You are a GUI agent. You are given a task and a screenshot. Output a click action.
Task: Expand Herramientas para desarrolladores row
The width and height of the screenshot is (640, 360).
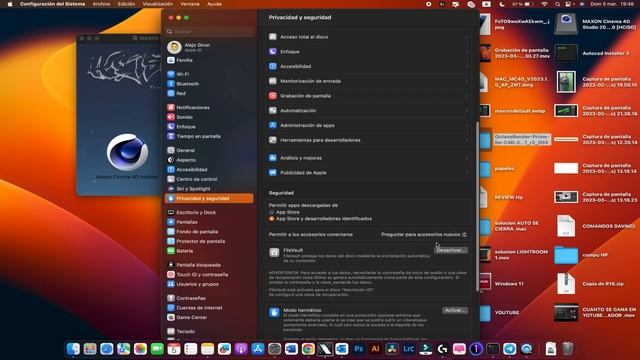[368, 140]
